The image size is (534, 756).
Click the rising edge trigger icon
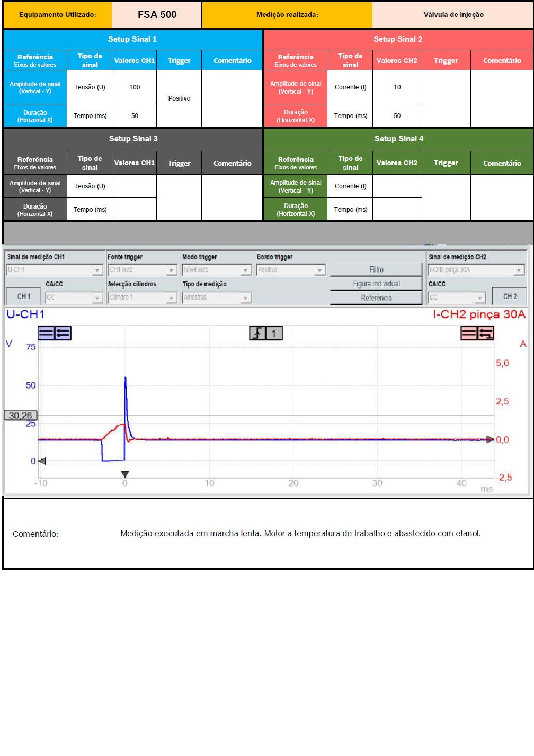tap(257, 334)
